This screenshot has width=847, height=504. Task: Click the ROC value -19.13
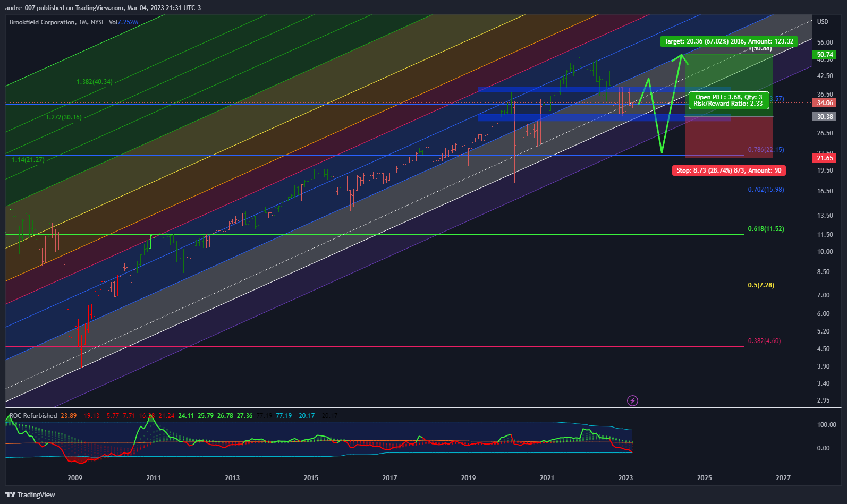(x=90, y=416)
